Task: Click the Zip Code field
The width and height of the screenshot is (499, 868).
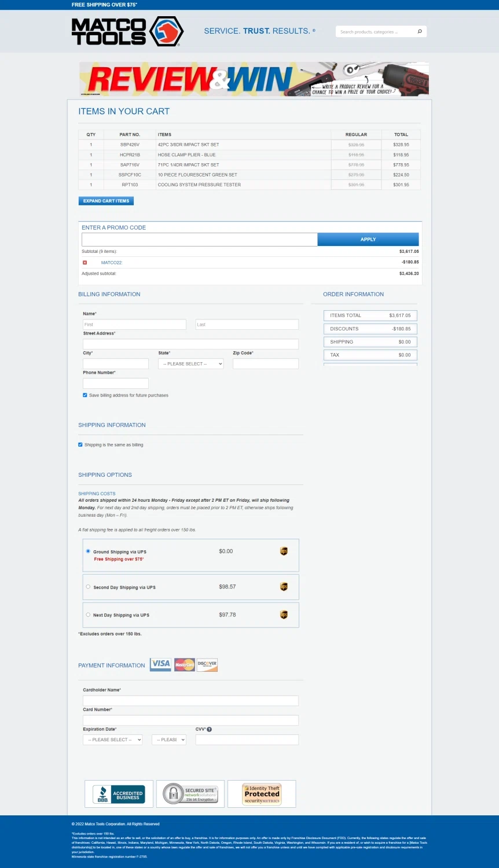Action: [x=266, y=364]
